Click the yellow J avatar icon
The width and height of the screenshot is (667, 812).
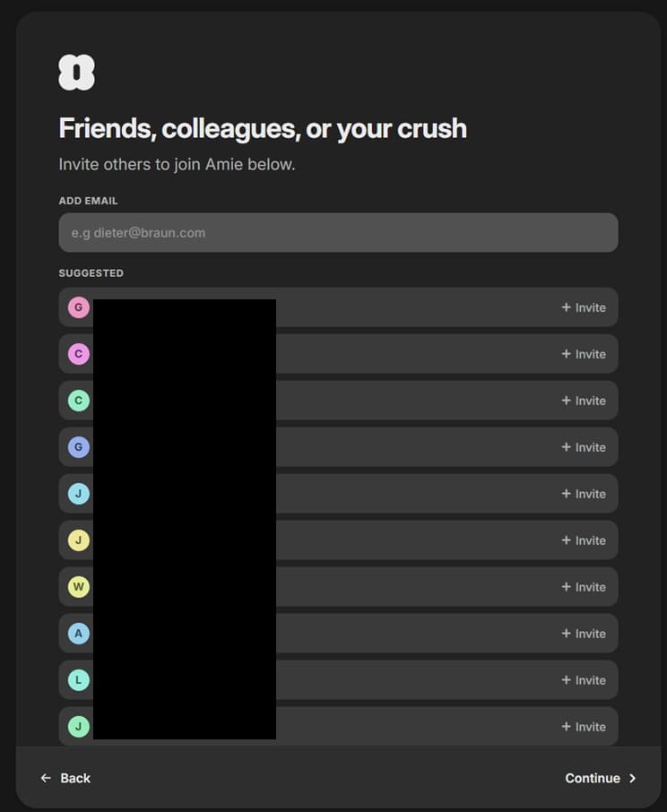[x=79, y=540]
